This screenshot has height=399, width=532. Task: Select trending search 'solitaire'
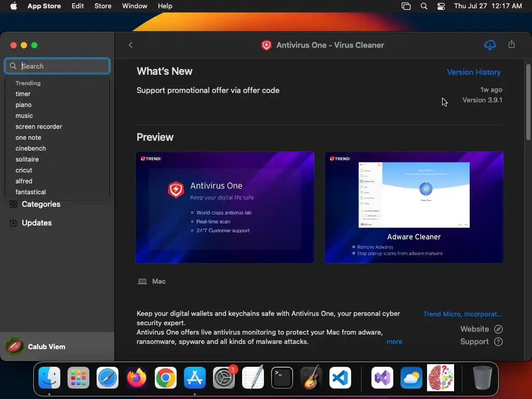click(x=27, y=159)
